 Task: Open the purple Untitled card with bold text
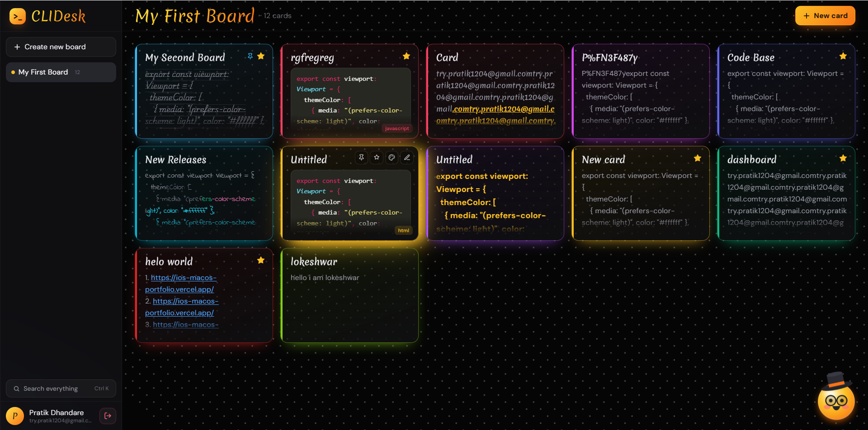point(495,193)
